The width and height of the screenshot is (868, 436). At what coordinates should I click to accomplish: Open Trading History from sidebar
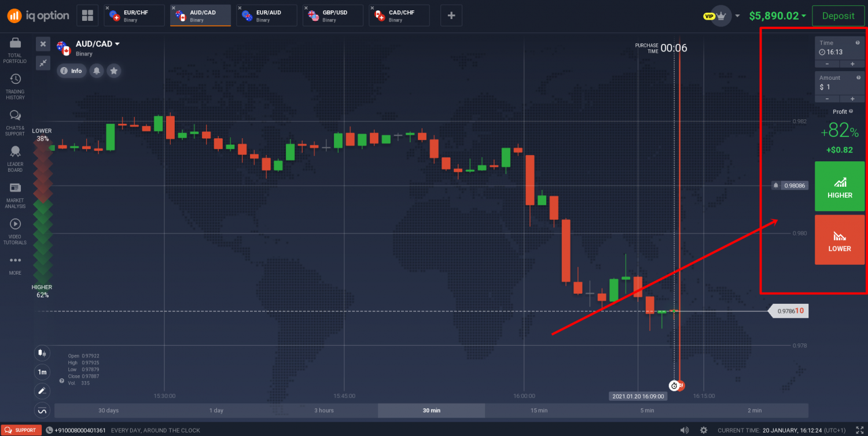click(16, 79)
